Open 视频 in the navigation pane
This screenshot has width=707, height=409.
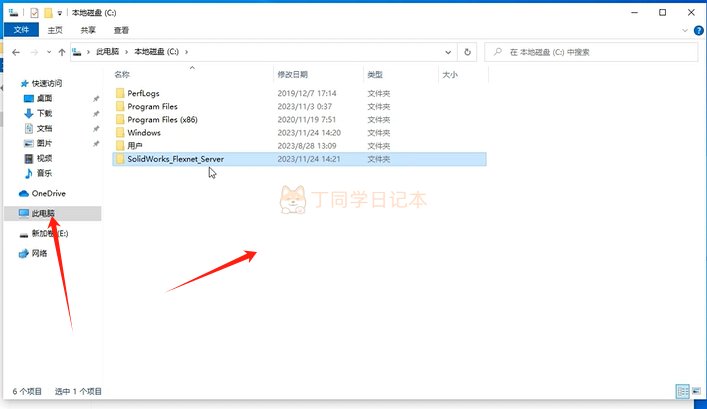point(44,158)
